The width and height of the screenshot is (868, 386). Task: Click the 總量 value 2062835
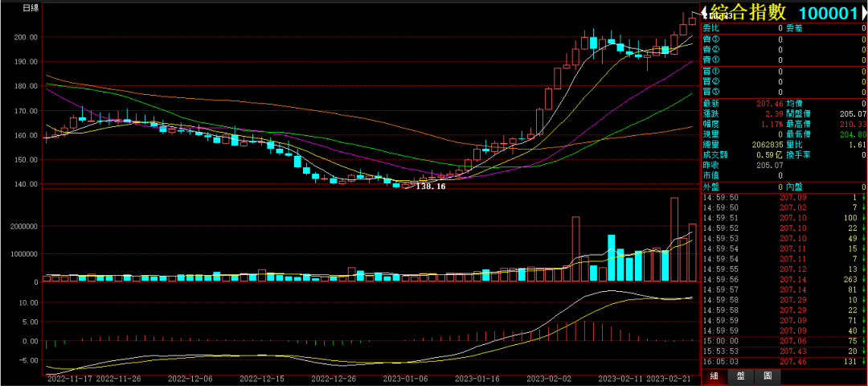coord(765,144)
